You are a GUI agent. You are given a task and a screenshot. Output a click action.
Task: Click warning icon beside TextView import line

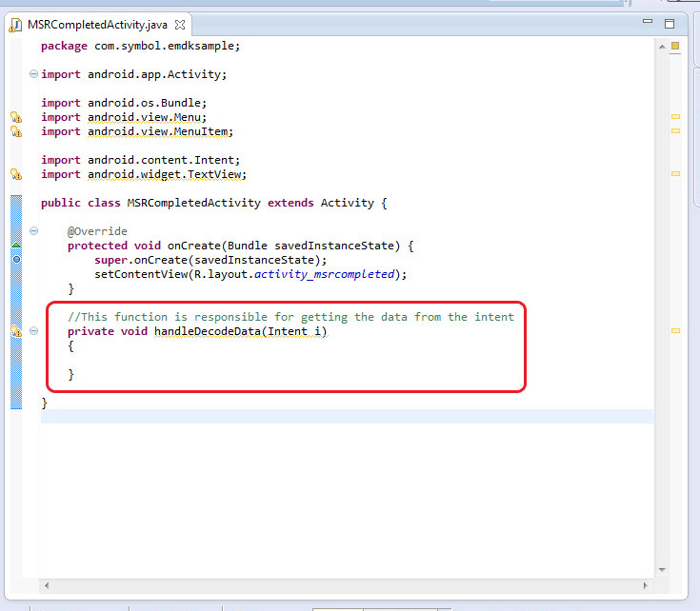pos(15,174)
